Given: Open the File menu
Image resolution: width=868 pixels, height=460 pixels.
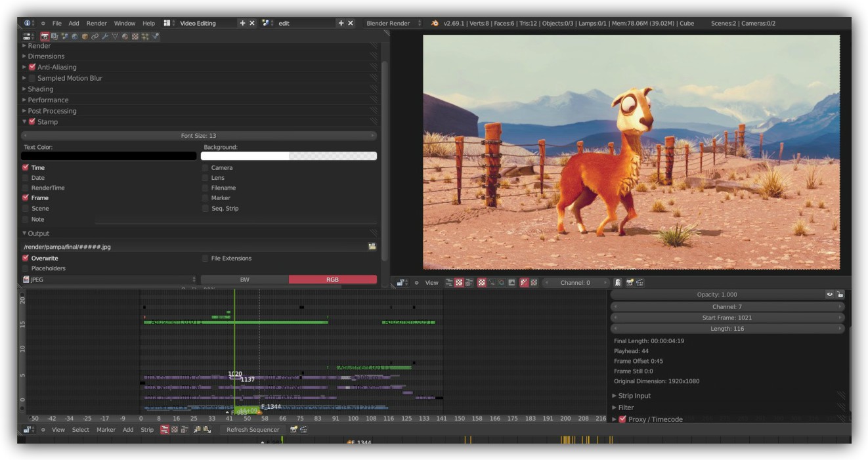Looking at the screenshot, I should 57,23.
